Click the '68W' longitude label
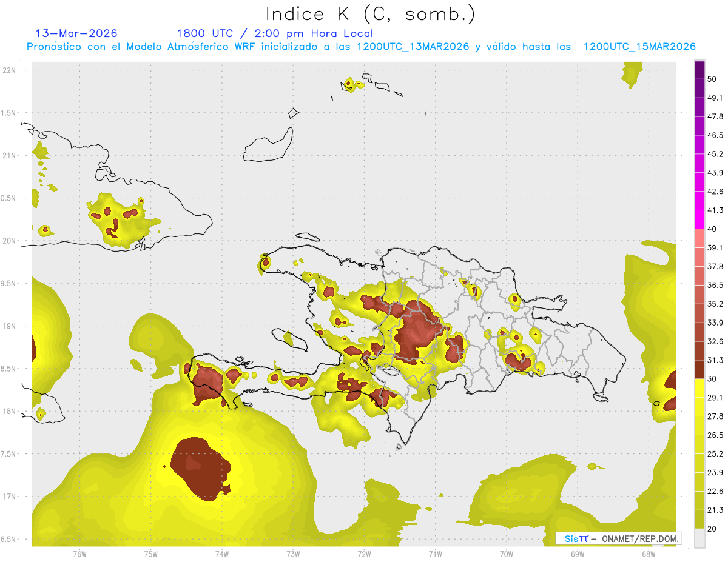728x562 pixels. point(649,554)
